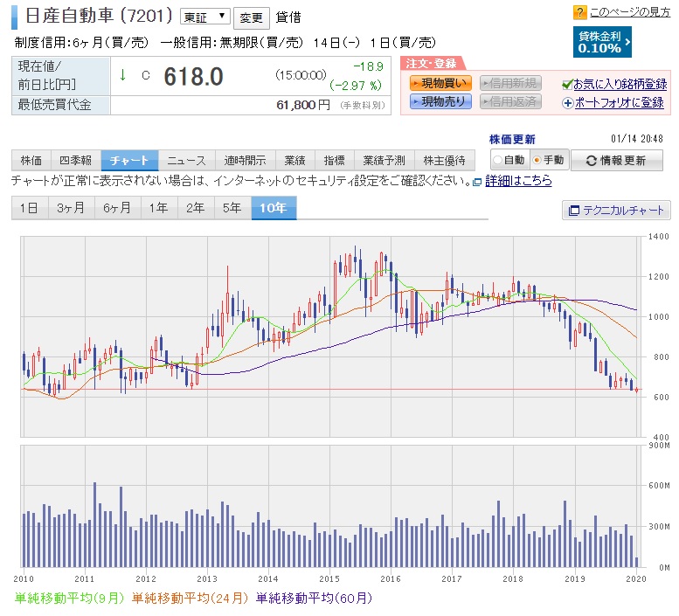Click the 2010 label on the chart axis

24,578
